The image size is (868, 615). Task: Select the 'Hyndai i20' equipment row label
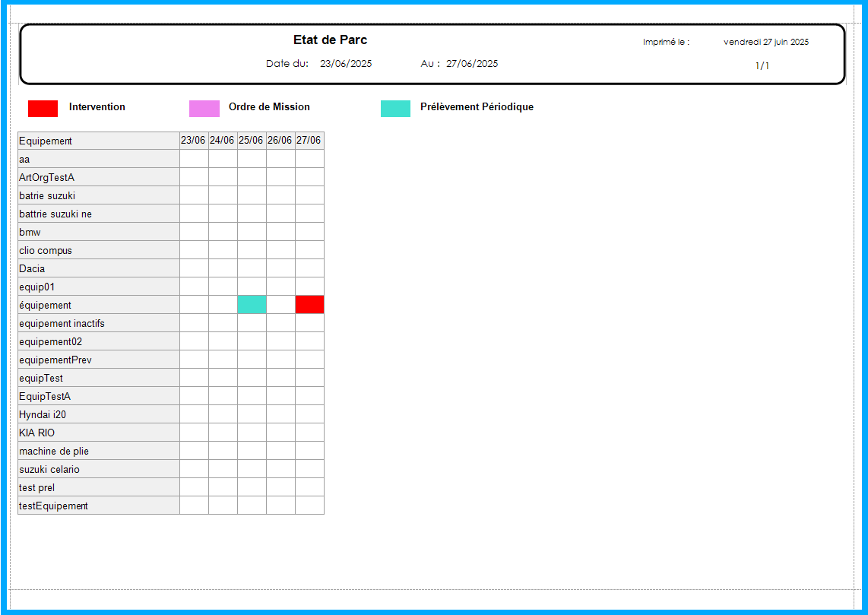[43, 414]
